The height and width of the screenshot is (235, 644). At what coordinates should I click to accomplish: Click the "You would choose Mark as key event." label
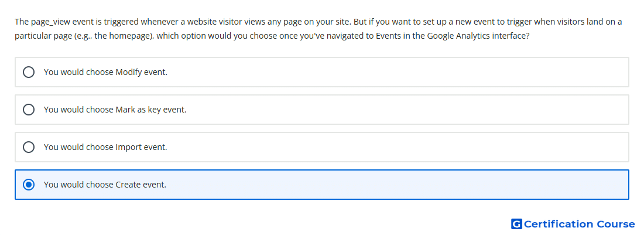115,110
